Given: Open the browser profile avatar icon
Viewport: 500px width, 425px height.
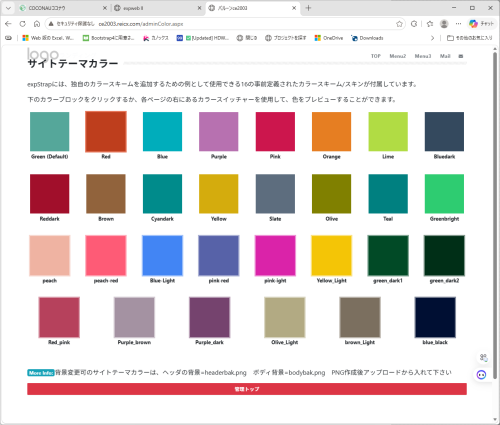Looking at the screenshot, I should 444,24.
